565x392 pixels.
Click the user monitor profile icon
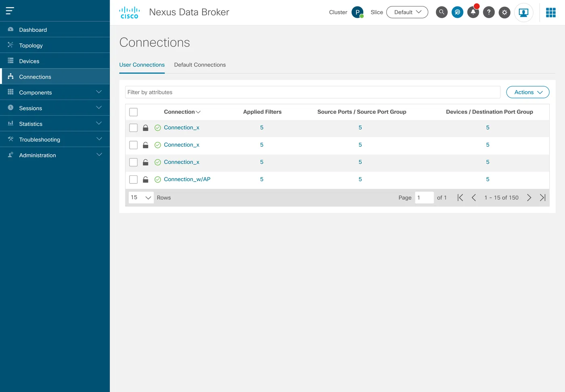coord(523,13)
